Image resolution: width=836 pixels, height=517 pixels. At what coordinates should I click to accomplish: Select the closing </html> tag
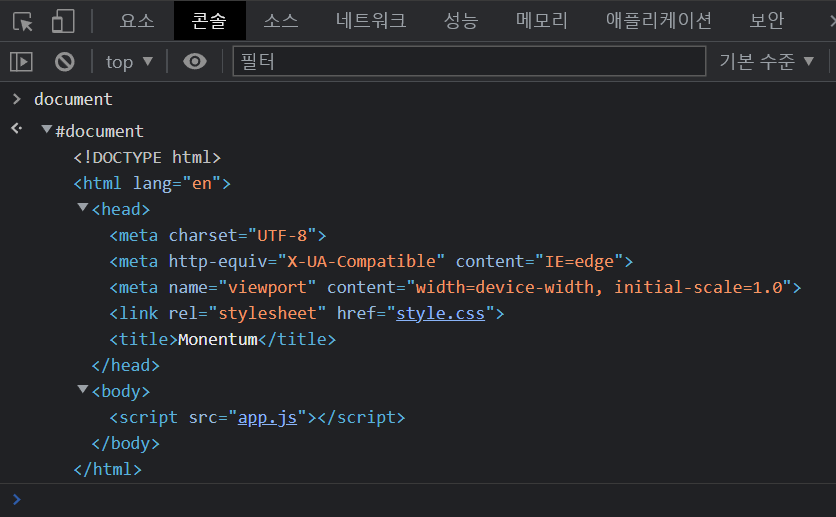(108, 470)
